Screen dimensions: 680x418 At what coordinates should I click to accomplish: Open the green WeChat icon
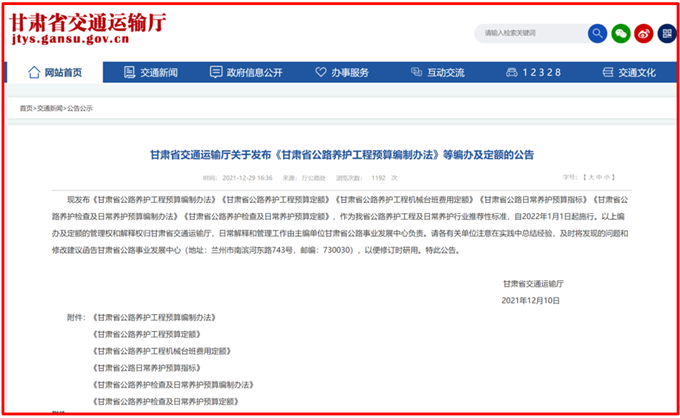[621, 33]
